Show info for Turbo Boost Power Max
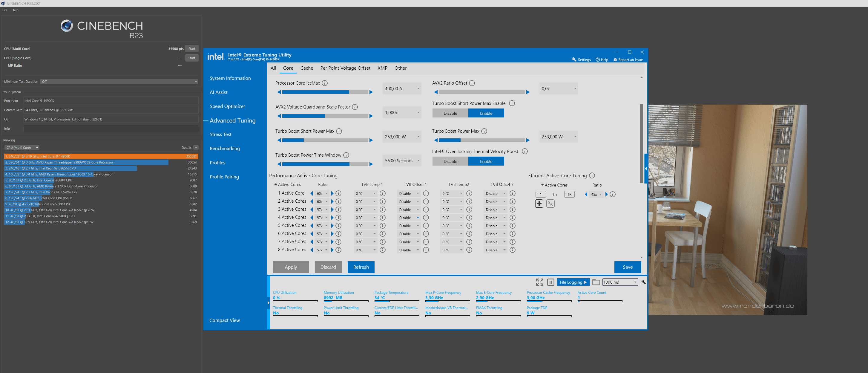This screenshot has width=868, height=373. point(484,131)
